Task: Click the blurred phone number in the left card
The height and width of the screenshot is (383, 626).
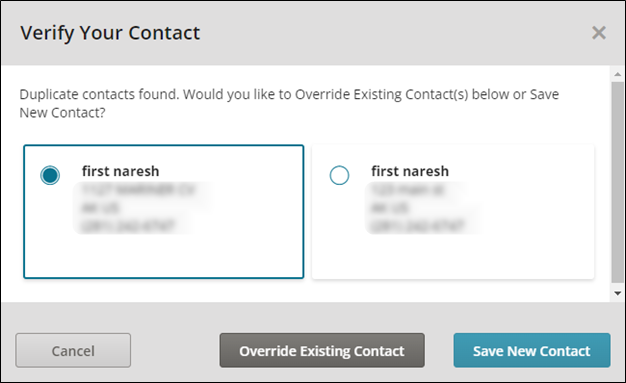Action: point(128,226)
